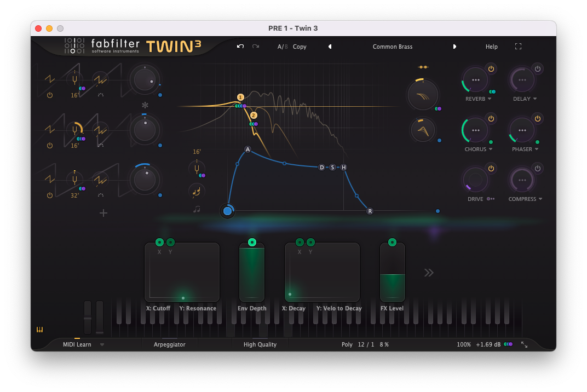Expand the Compress effect dropdown
Viewport: 587px width, 392px height.
click(540, 199)
